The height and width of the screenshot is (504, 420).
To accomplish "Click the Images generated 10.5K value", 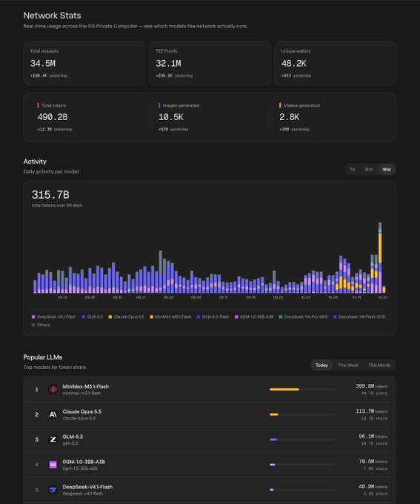I will point(170,117).
